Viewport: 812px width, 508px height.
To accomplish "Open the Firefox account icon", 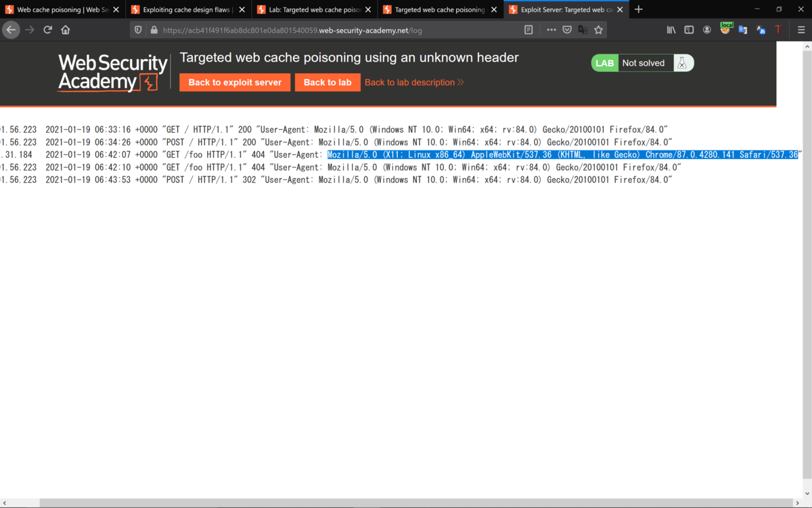I will pos(707,30).
